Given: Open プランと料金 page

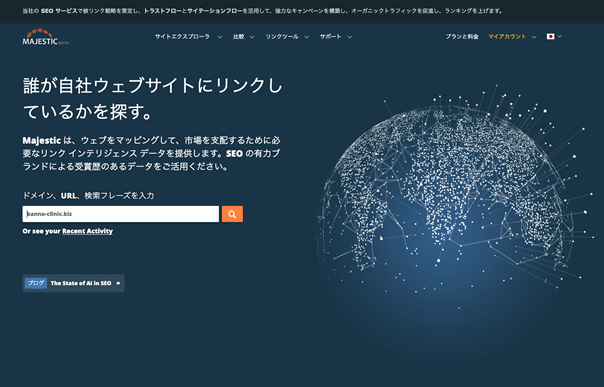Looking at the screenshot, I should pyautogui.click(x=462, y=37).
